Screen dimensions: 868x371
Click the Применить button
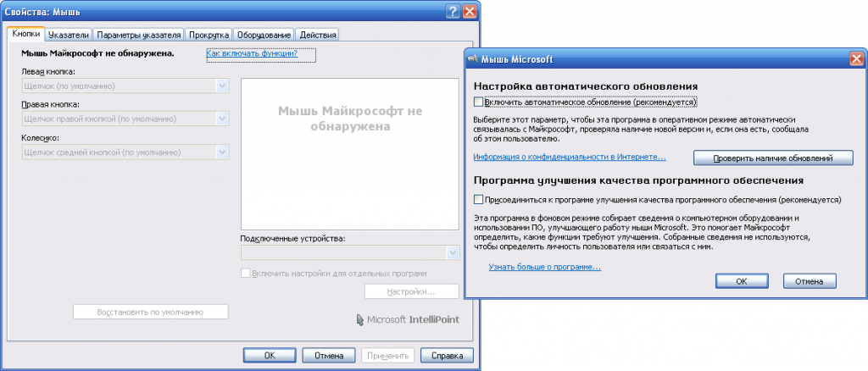pos(387,355)
